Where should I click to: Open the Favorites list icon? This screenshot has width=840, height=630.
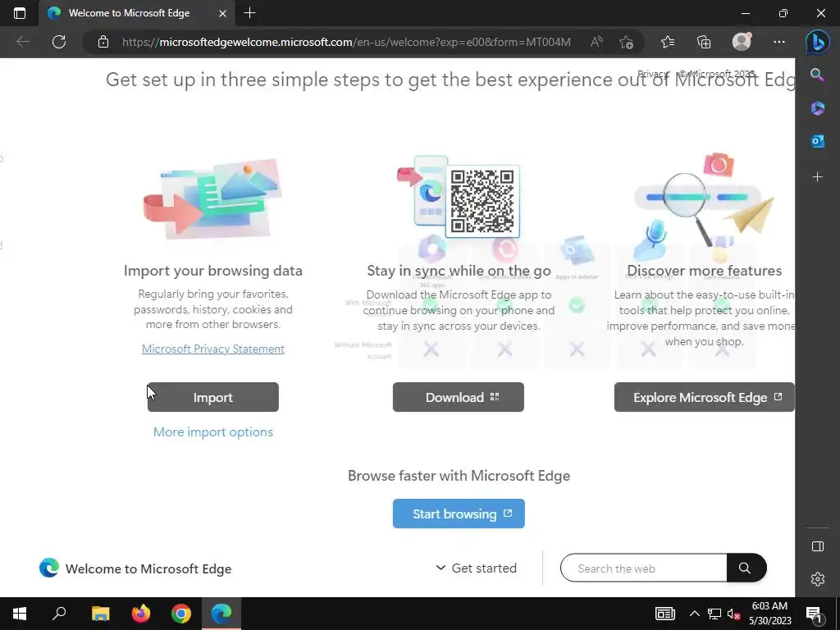coord(668,42)
